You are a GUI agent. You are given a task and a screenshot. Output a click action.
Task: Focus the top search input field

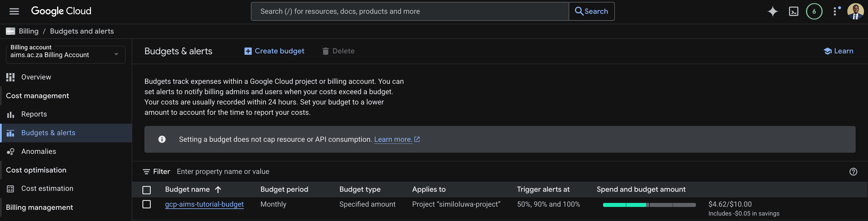coord(410,11)
